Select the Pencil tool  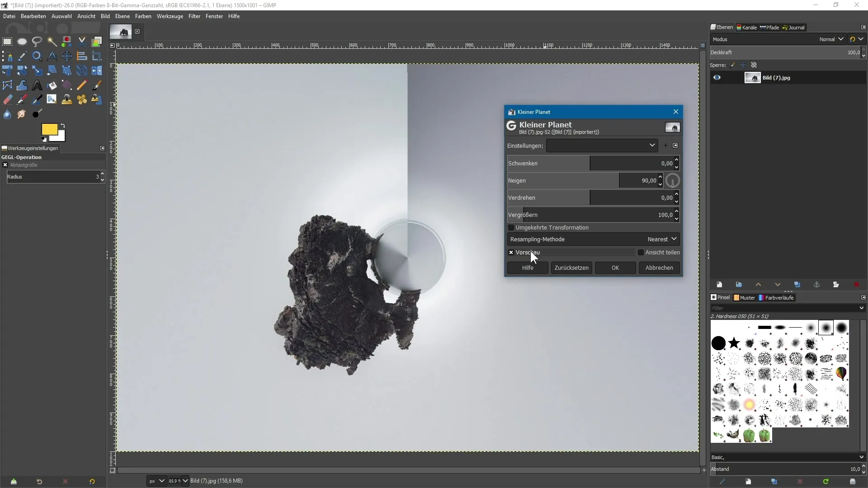82,85
